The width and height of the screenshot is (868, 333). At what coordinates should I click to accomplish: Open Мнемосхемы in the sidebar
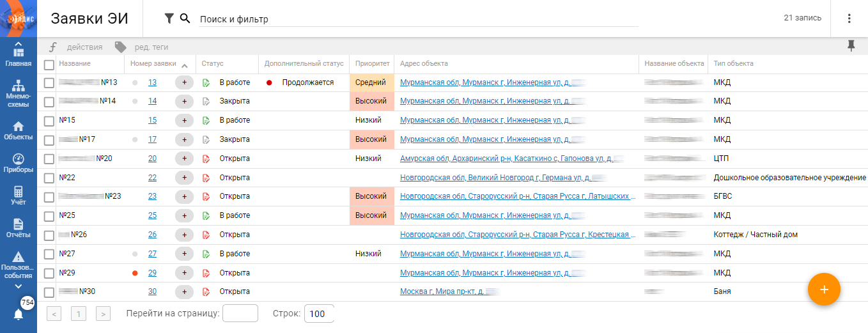(19, 93)
